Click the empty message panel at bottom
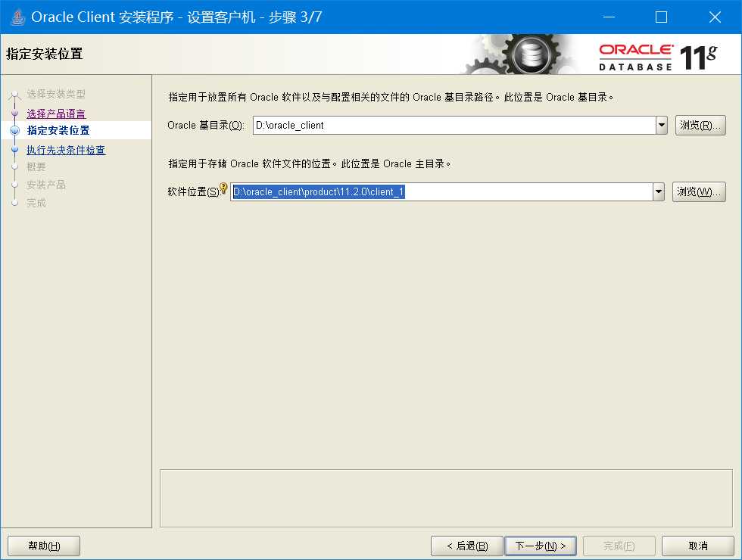This screenshot has height=560, width=742. (446, 498)
